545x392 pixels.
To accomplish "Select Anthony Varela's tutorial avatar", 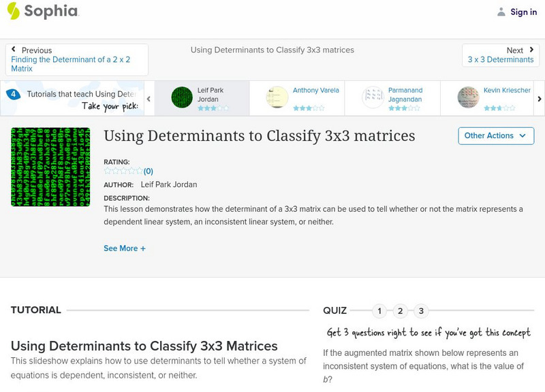I will (x=277, y=97).
